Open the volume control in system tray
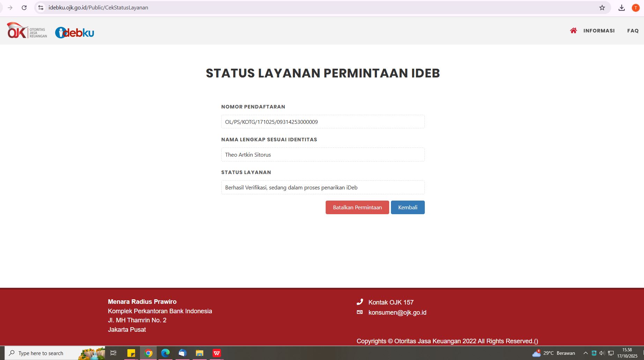The width and height of the screenshot is (644, 360). (602, 353)
